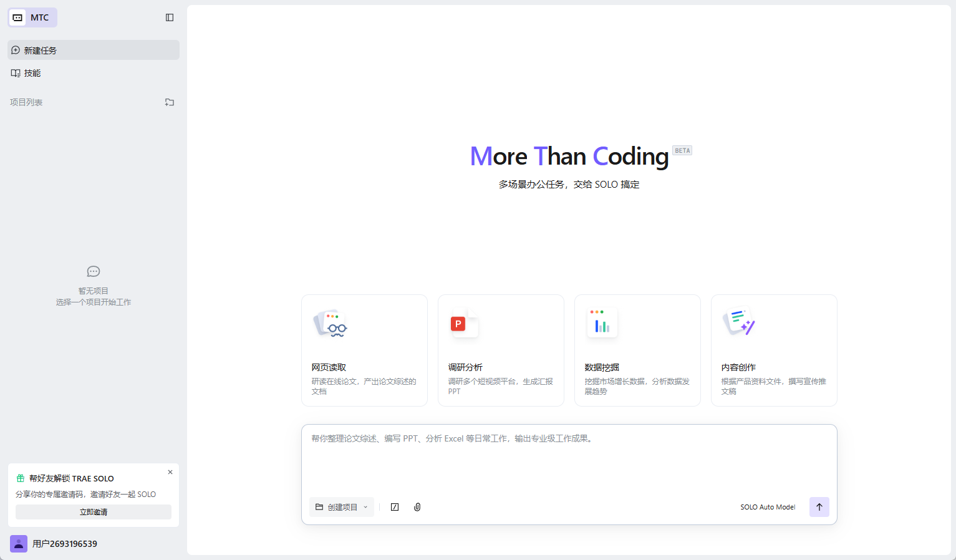Open 新建任务 in the sidebar
The height and width of the screenshot is (560, 956).
(94, 51)
